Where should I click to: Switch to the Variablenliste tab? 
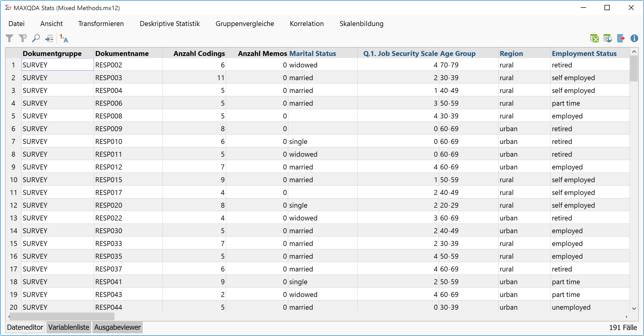pos(69,327)
